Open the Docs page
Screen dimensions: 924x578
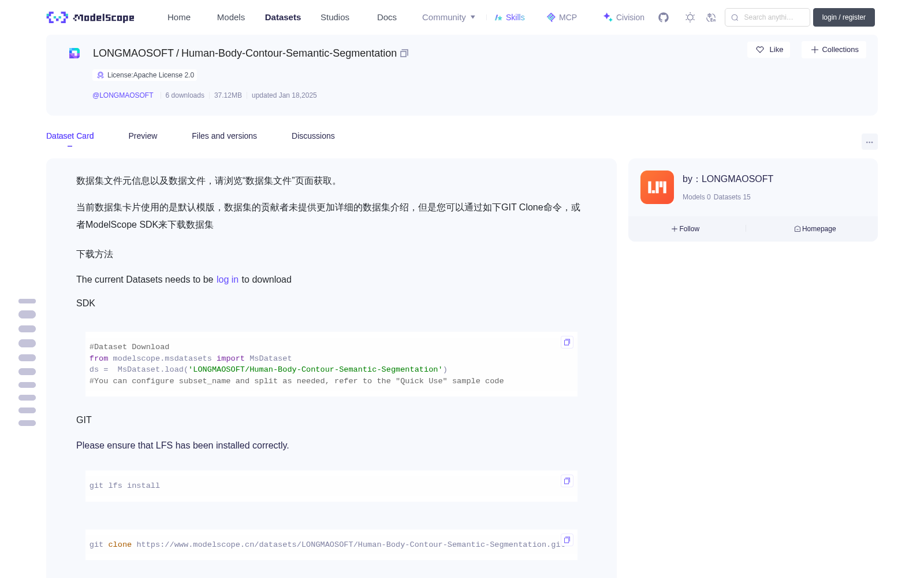point(387,17)
